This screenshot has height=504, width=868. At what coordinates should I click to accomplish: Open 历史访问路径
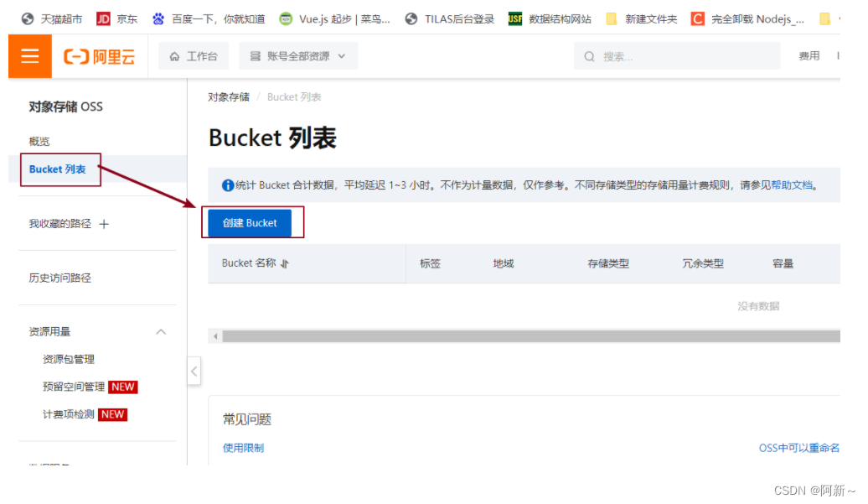point(59,278)
